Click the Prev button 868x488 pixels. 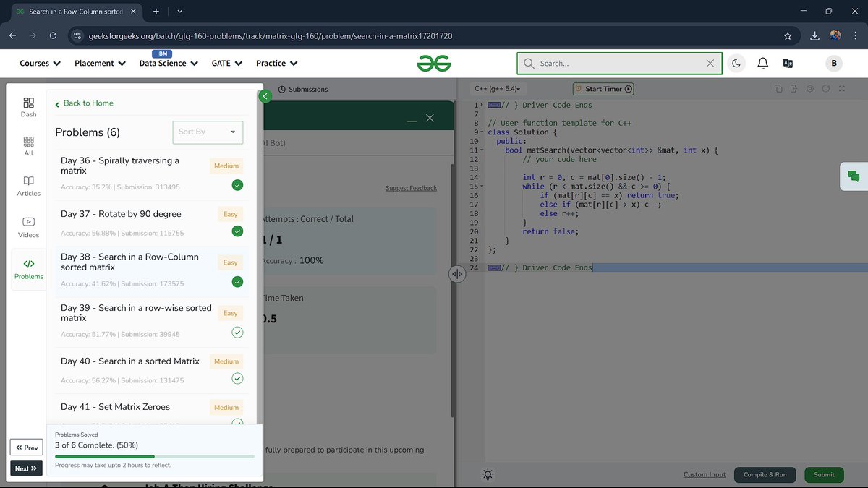coord(27,448)
